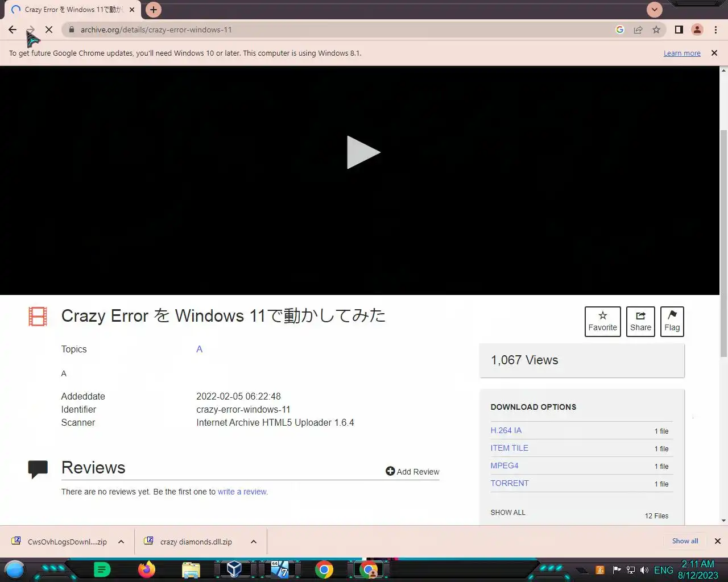Open the volume tray icon

pyautogui.click(x=644, y=570)
